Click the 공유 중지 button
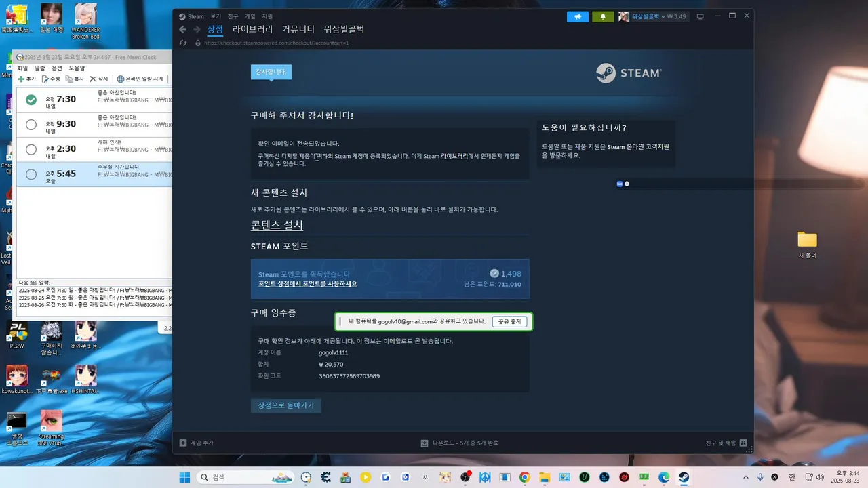 tap(509, 321)
